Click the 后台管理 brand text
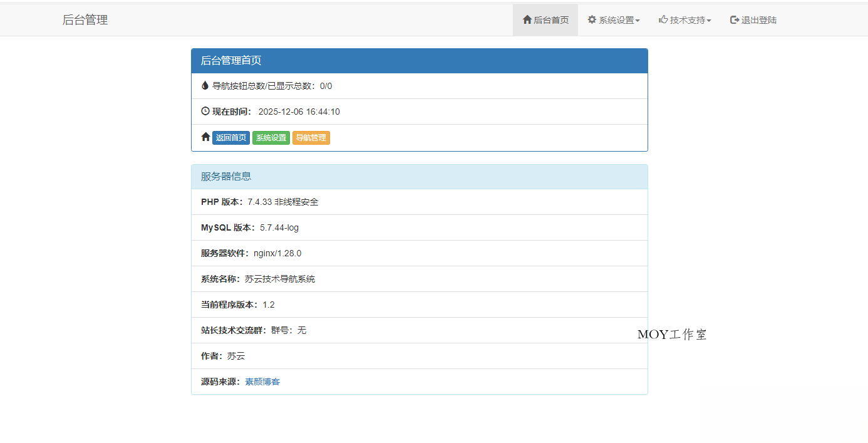The image size is (868, 443). 85,19
